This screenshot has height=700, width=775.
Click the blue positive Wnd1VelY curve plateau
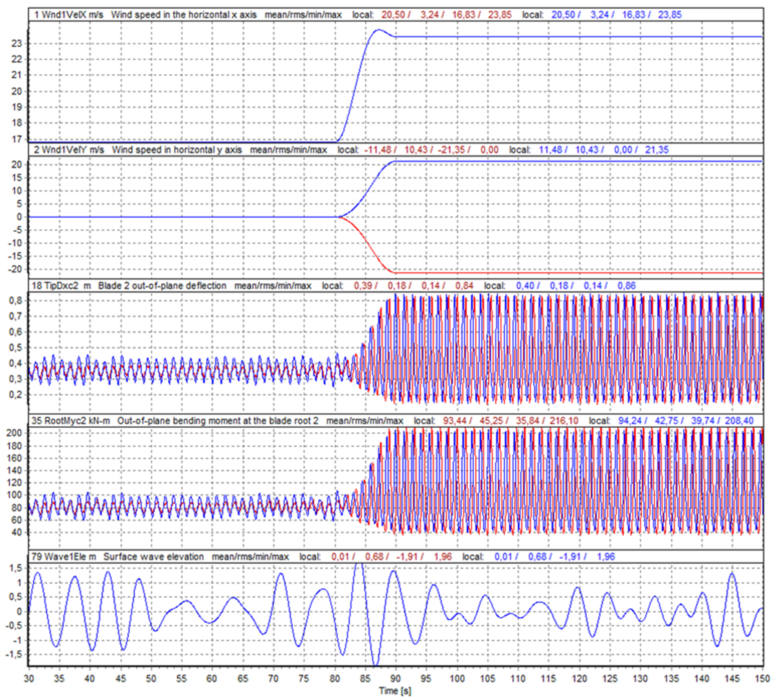[577, 162]
